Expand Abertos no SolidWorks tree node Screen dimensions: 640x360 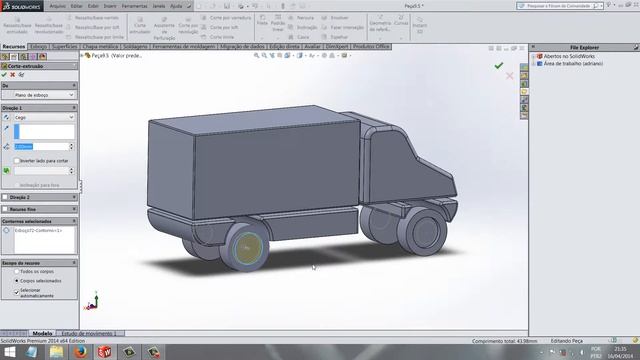pos(533,56)
